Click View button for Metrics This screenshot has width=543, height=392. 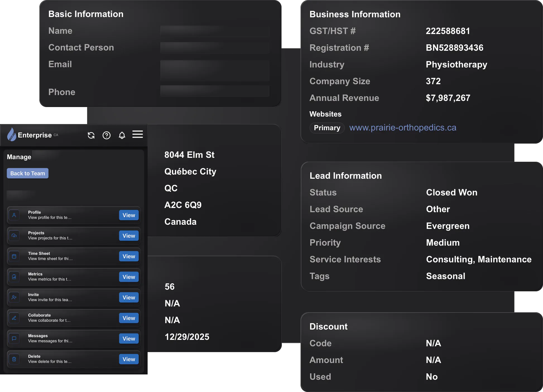pos(129,277)
